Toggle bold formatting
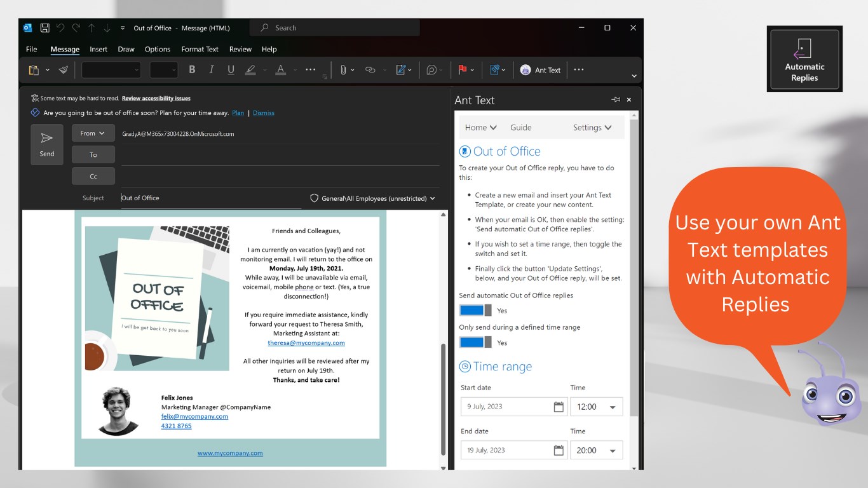This screenshot has width=868, height=488. (192, 70)
